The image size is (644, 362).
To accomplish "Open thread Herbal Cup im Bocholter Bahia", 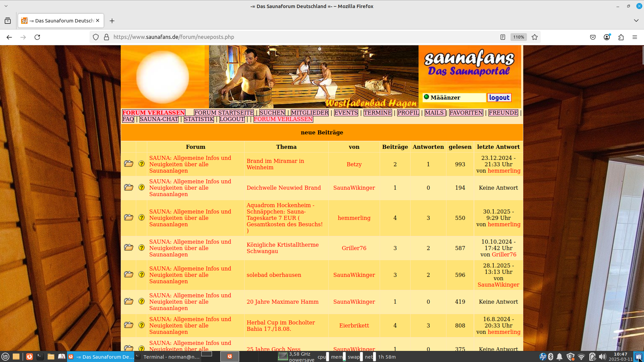I will [x=281, y=325].
